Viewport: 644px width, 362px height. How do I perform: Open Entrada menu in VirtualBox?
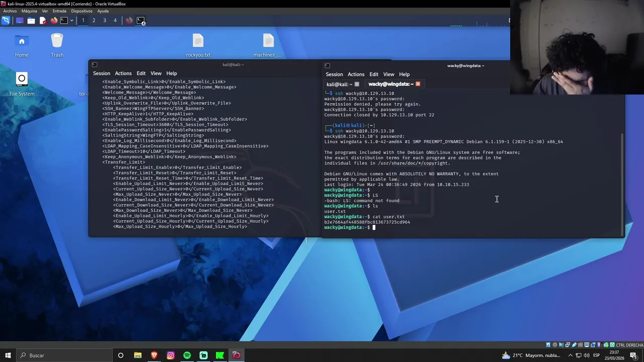[x=59, y=11]
